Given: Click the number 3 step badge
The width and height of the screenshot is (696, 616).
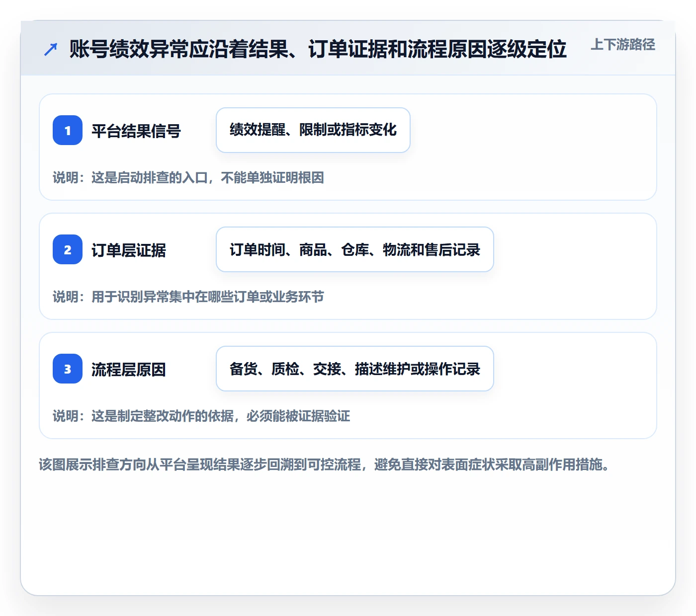Looking at the screenshot, I should coord(68,369).
